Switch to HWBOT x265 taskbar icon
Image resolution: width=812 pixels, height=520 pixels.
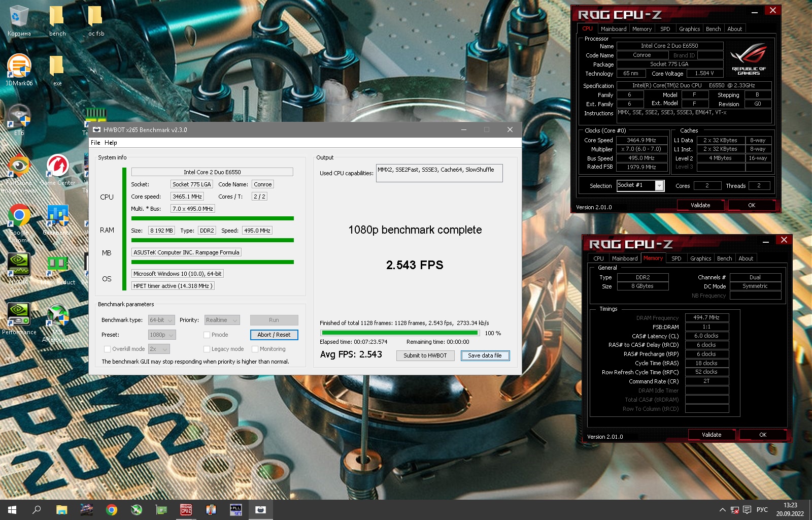261,510
